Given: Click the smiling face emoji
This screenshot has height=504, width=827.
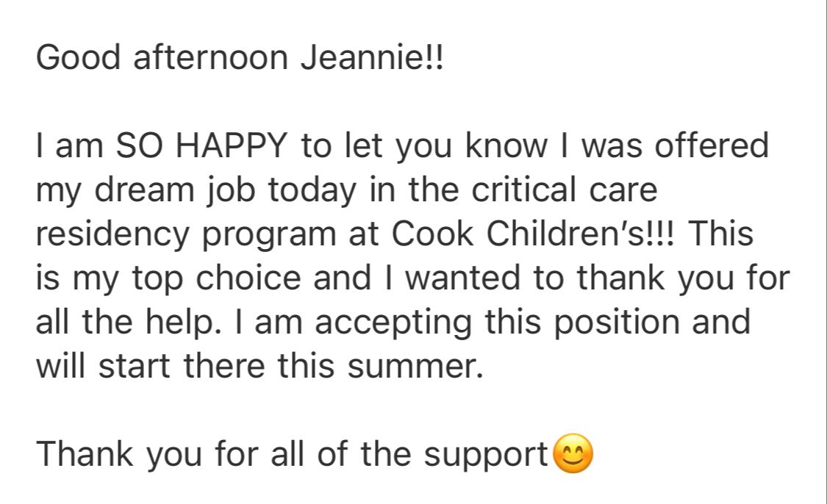Looking at the screenshot, I should pyautogui.click(x=573, y=453).
